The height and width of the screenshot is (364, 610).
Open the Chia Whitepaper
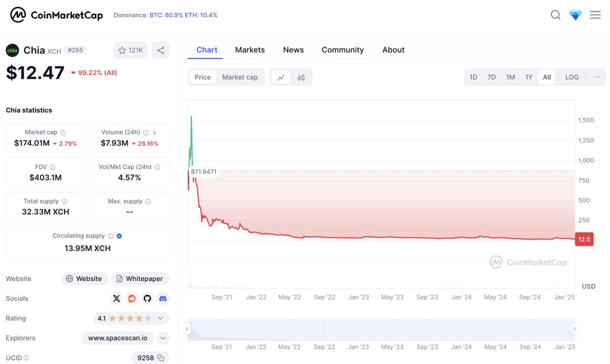click(x=140, y=278)
